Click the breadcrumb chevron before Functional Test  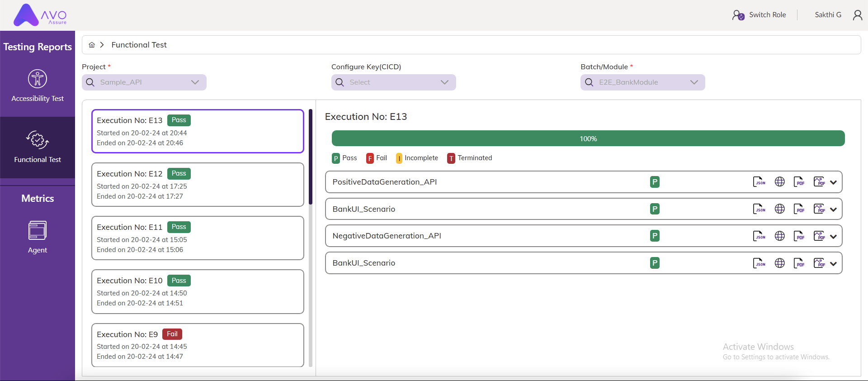[x=102, y=45]
